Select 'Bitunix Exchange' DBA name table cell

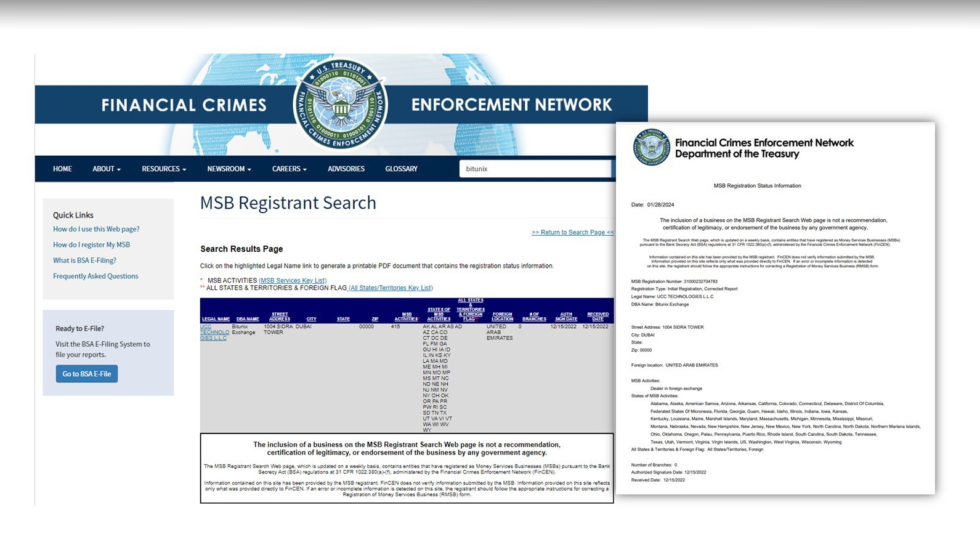point(243,329)
